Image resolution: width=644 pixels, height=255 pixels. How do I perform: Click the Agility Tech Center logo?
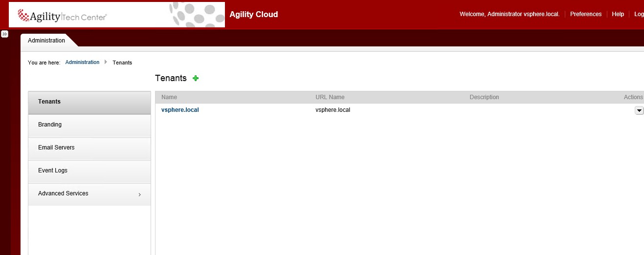(x=63, y=16)
